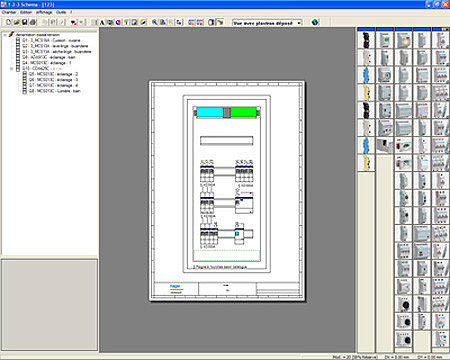Collapse the Q10 differential group tree node
Image resolution: width=450 pixels, height=360 pixels.
11,68
